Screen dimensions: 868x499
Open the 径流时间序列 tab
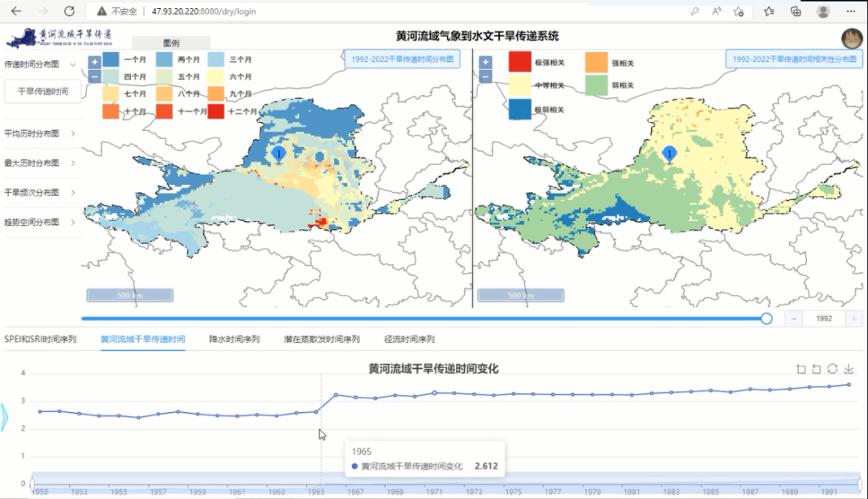click(409, 339)
